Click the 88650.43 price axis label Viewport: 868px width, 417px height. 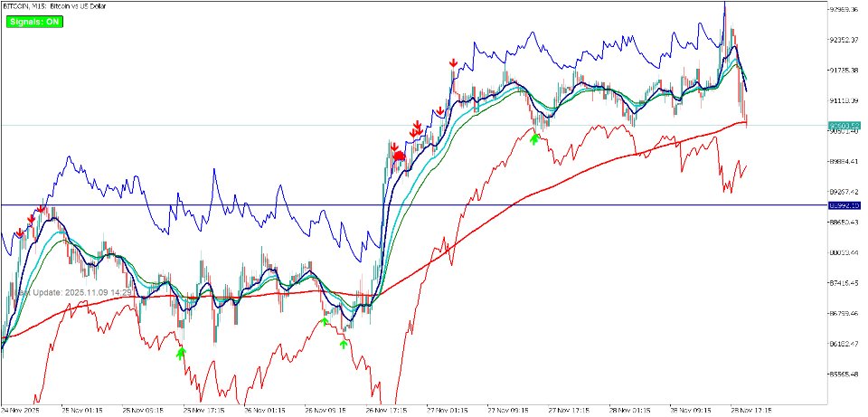pyautogui.click(x=844, y=222)
